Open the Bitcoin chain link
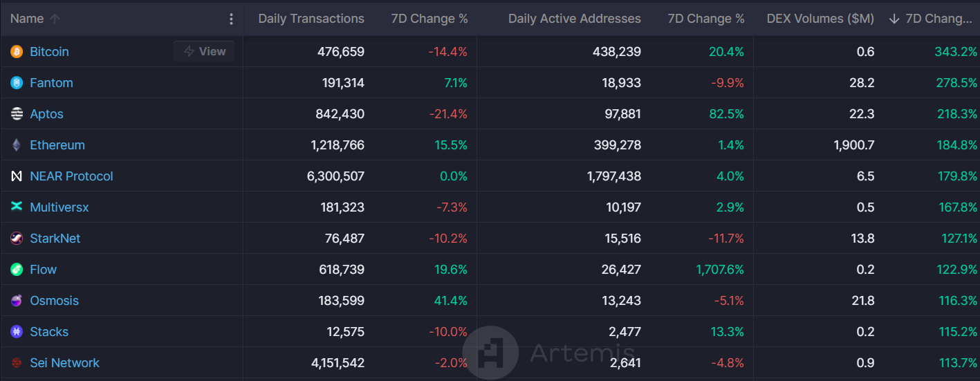980x381 pixels. point(49,52)
